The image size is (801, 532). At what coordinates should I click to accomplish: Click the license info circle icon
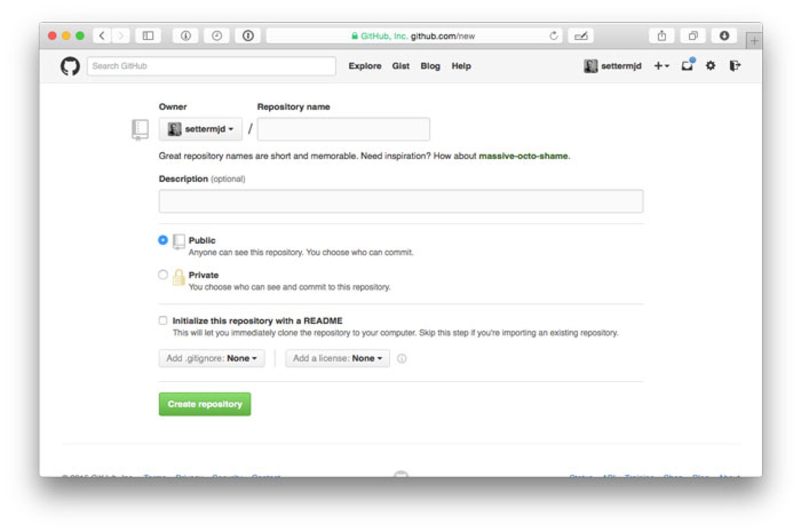tap(402, 358)
